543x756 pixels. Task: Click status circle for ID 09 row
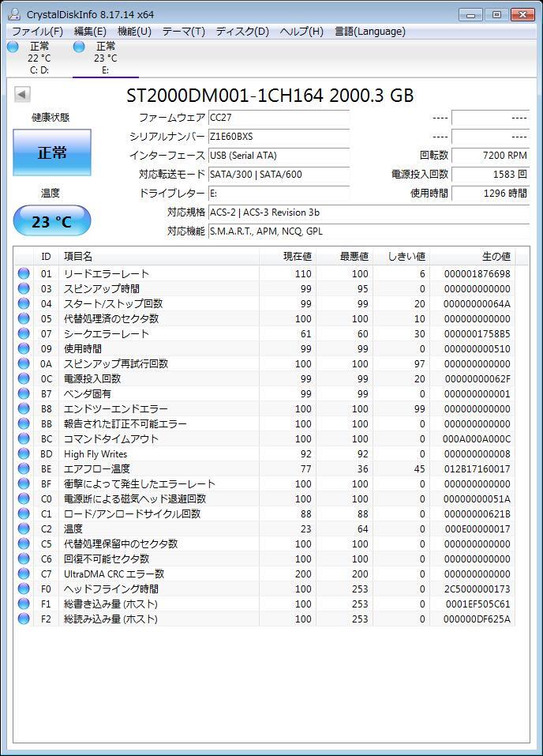(x=24, y=348)
